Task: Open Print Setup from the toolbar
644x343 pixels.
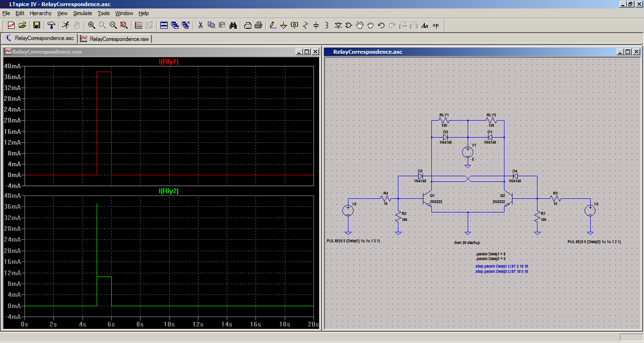Action: click(248, 25)
